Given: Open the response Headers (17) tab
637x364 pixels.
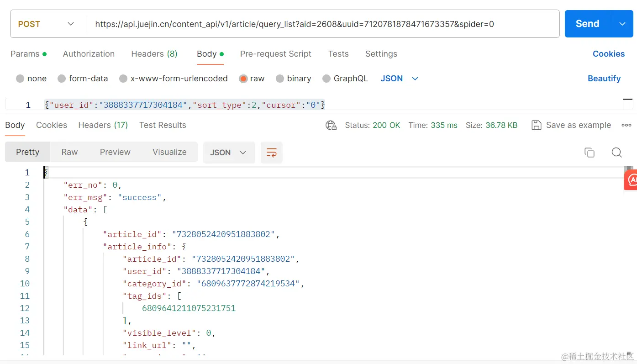Looking at the screenshot, I should point(103,125).
